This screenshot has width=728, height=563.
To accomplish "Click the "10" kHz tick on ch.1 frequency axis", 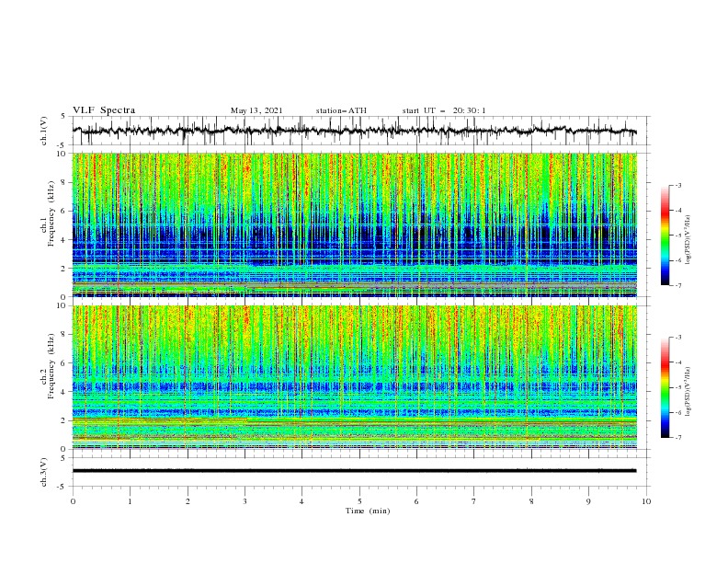I will coord(63,154).
